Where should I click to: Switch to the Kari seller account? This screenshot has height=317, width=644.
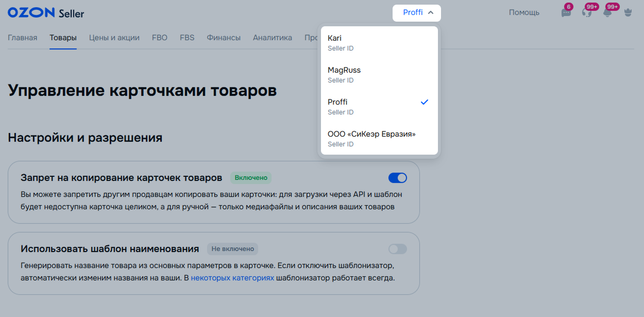[379, 43]
